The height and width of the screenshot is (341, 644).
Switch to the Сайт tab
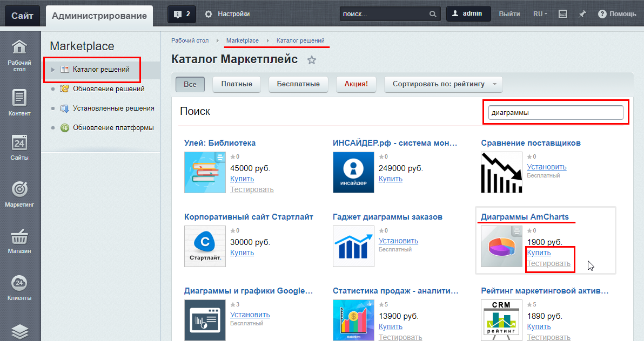pos(22,16)
